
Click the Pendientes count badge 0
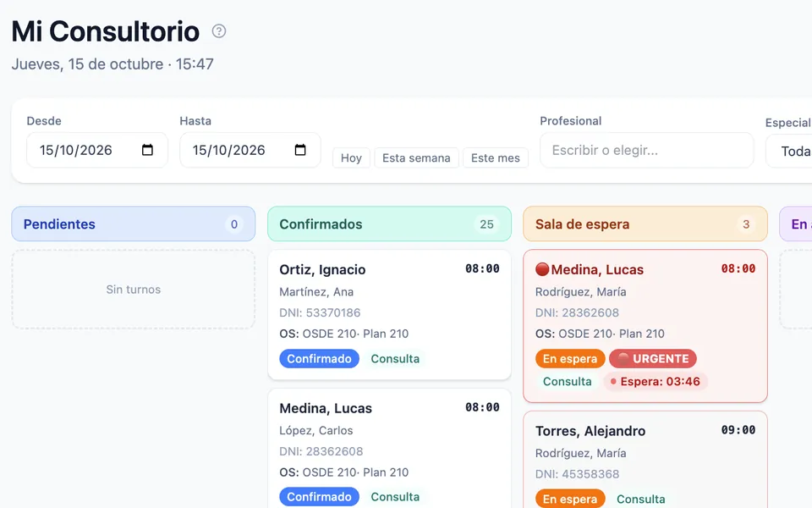click(234, 224)
